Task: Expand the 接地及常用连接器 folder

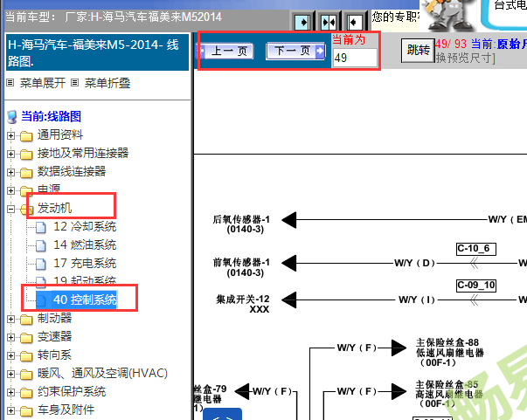Action: (10, 154)
